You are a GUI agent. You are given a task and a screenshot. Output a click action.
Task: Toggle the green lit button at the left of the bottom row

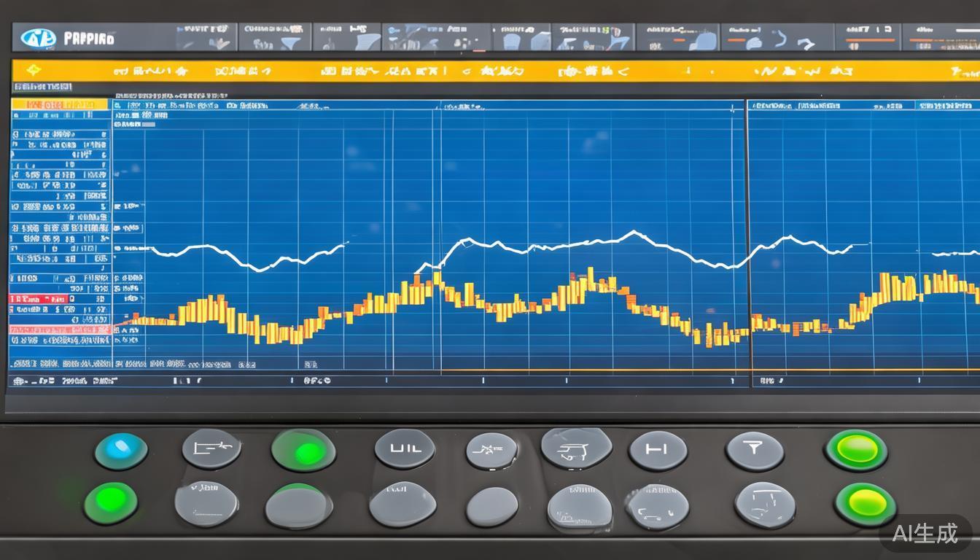[111, 502]
